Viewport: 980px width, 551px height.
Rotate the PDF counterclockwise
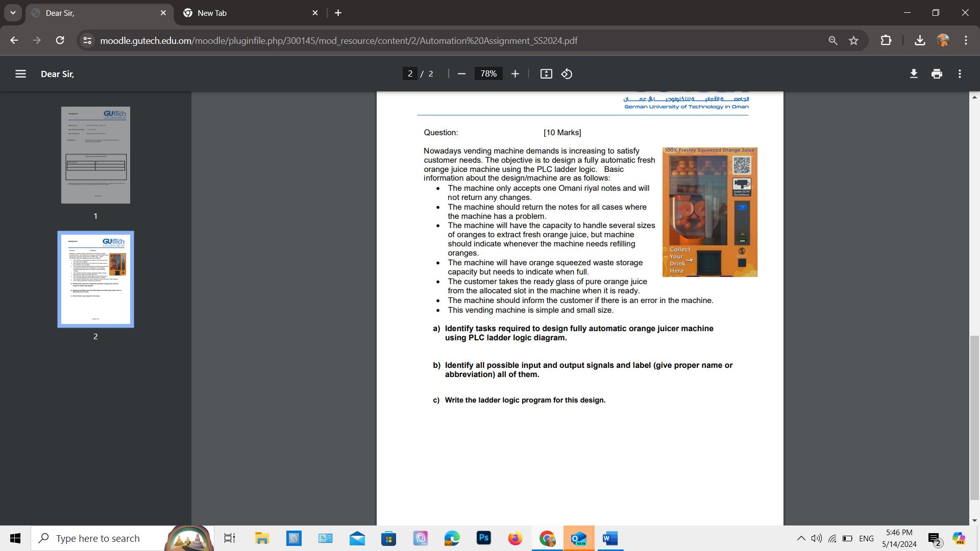(567, 74)
